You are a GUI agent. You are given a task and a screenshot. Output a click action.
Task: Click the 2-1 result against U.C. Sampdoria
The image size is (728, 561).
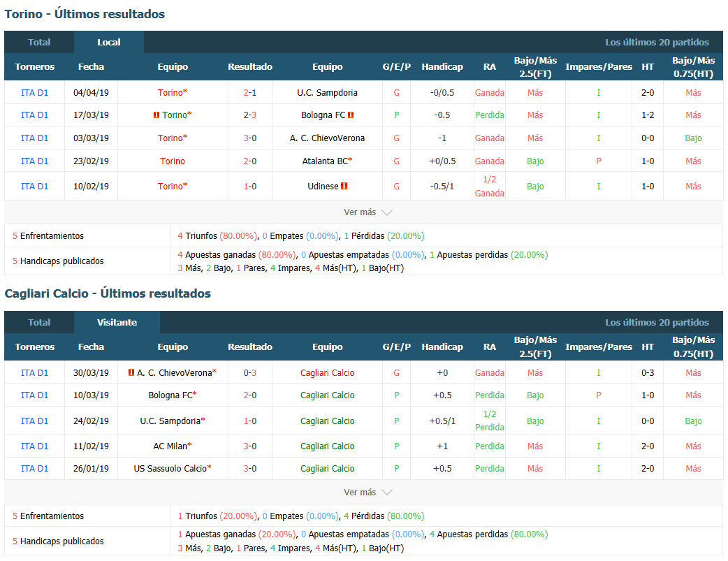pyautogui.click(x=250, y=93)
